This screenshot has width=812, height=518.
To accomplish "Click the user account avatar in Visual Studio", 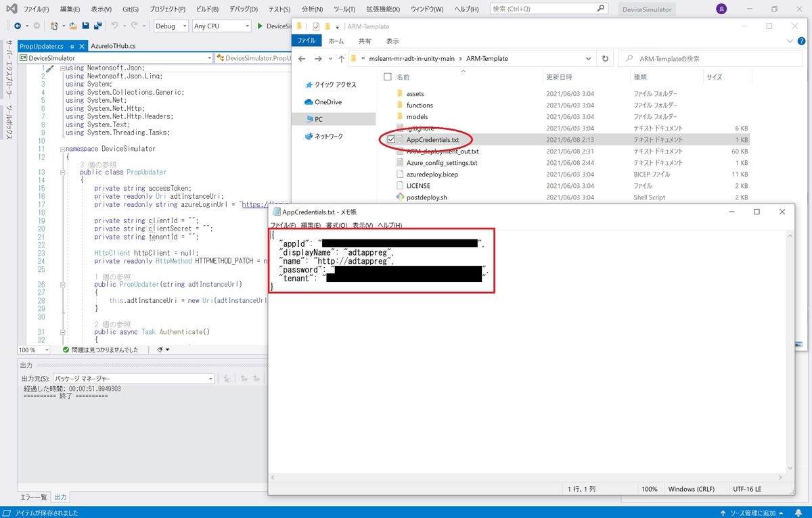I will tap(722, 9).
